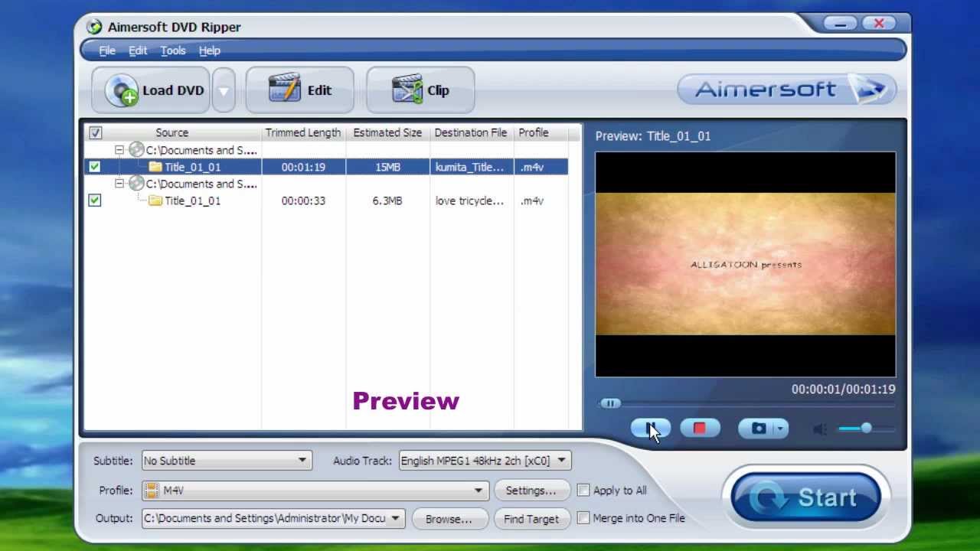This screenshot has width=980, height=551.
Task: Open the Help menu
Action: 210,51
